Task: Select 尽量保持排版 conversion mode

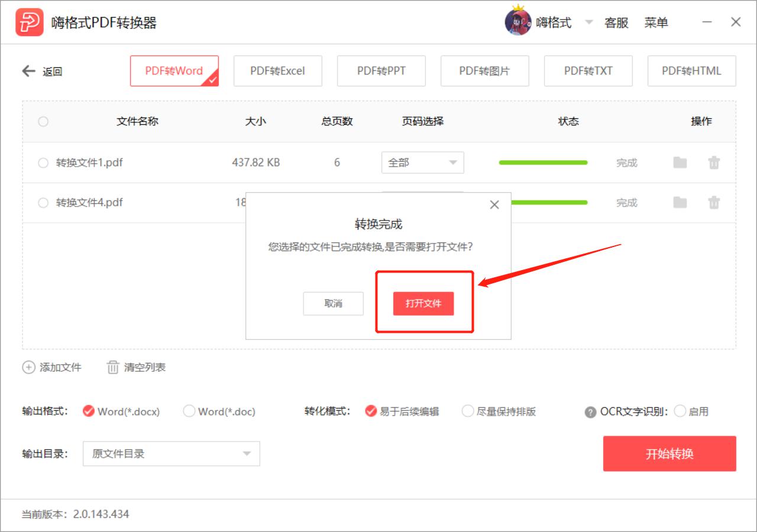Action: [468, 411]
